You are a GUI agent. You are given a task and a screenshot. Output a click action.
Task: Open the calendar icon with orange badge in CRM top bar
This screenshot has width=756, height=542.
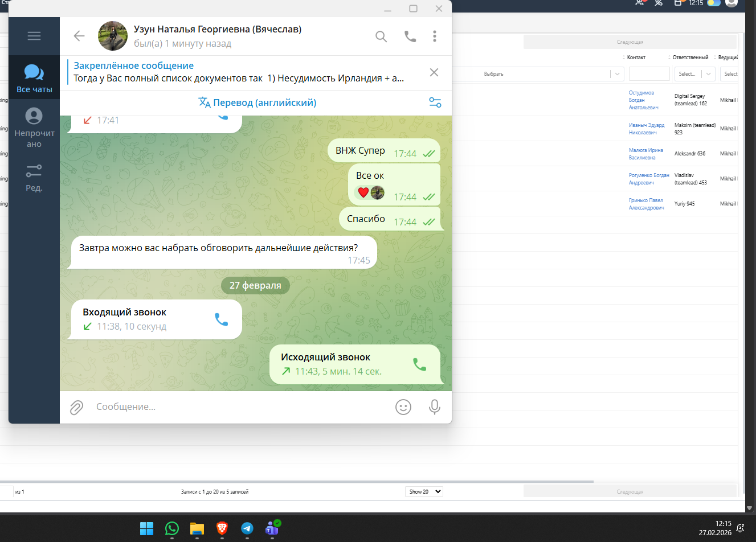point(678,3)
